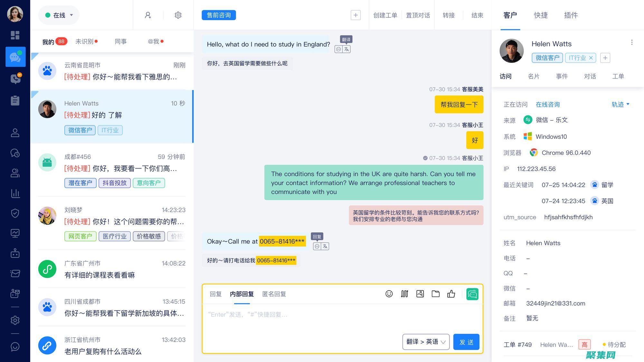Switch to the 内部回复 reply tab
644x362 pixels.
click(x=242, y=294)
